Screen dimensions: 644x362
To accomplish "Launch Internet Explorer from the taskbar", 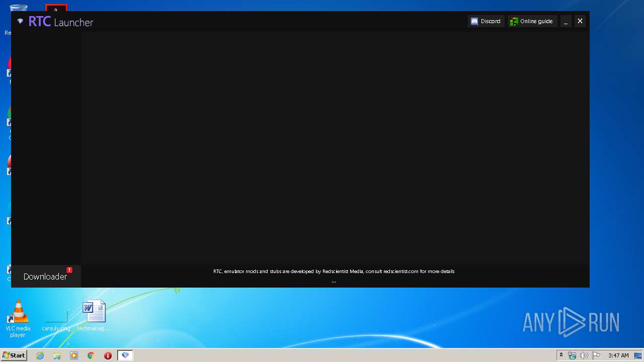I will click(x=40, y=355).
